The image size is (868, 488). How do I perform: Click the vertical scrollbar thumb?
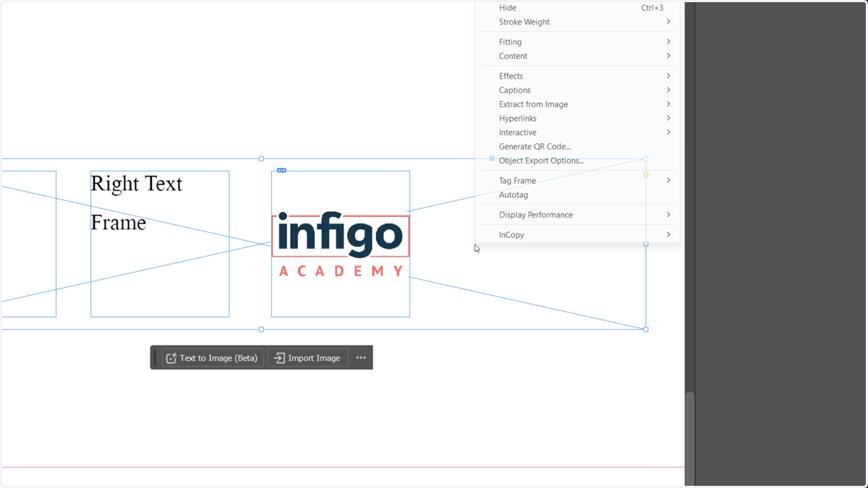(x=690, y=438)
